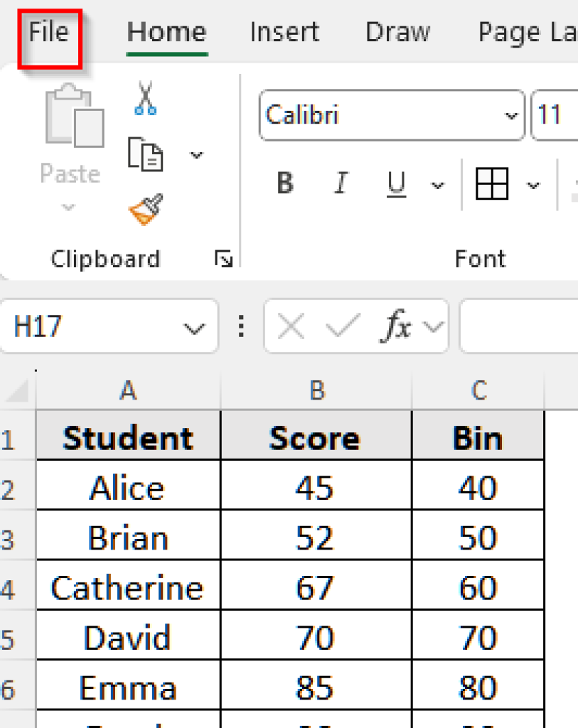This screenshot has width=578, height=728.
Task: Toggle italic formatting
Action: click(x=341, y=183)
